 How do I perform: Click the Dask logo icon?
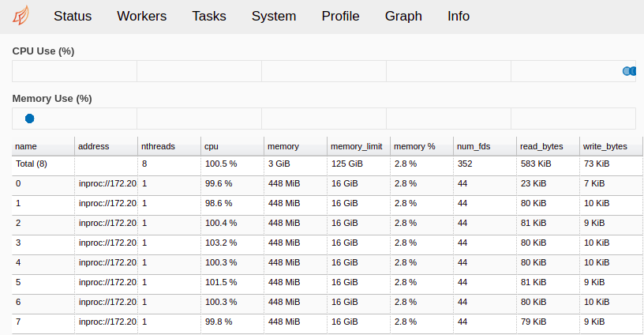[23, 16]
